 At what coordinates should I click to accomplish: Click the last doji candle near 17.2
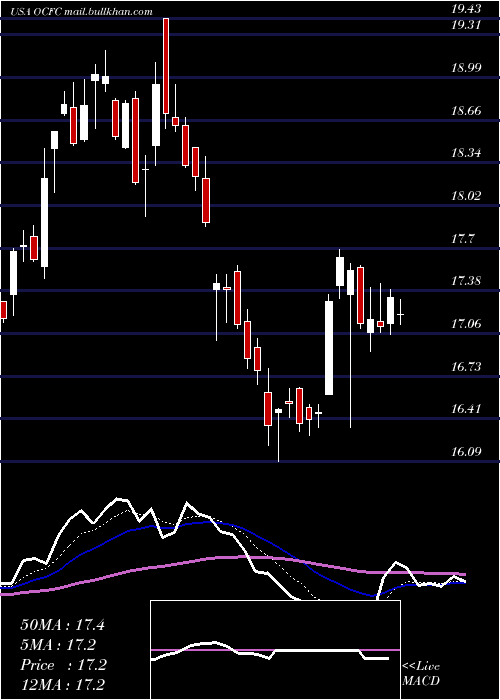(400, 312)
